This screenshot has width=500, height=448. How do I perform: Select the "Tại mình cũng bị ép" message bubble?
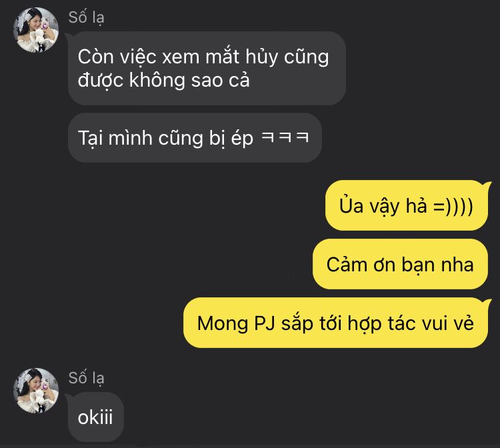(195, 138)
